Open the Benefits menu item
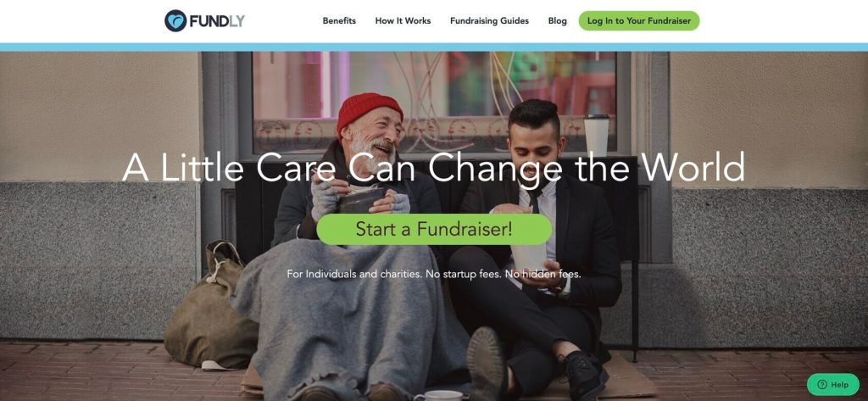 pos(339,21)
